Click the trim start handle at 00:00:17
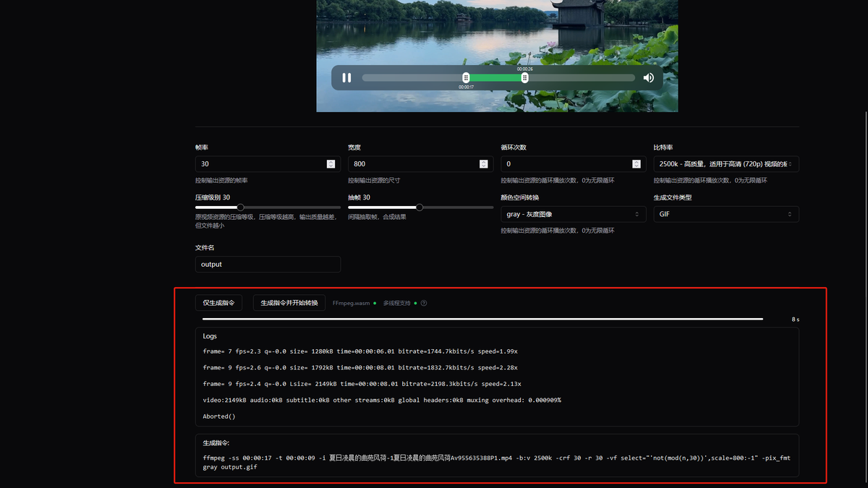 point(466,78)
